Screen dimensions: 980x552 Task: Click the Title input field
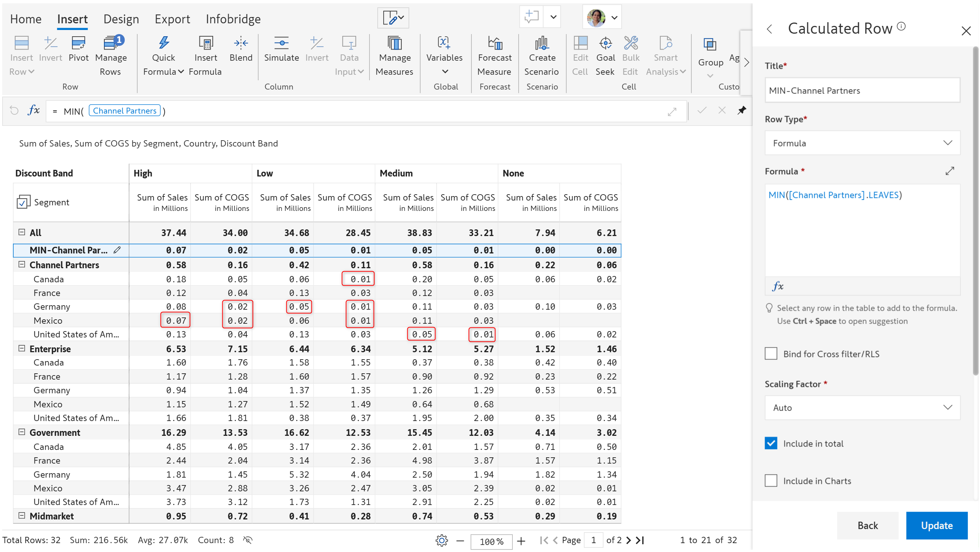pyautogui.click(x=862, y=91)
